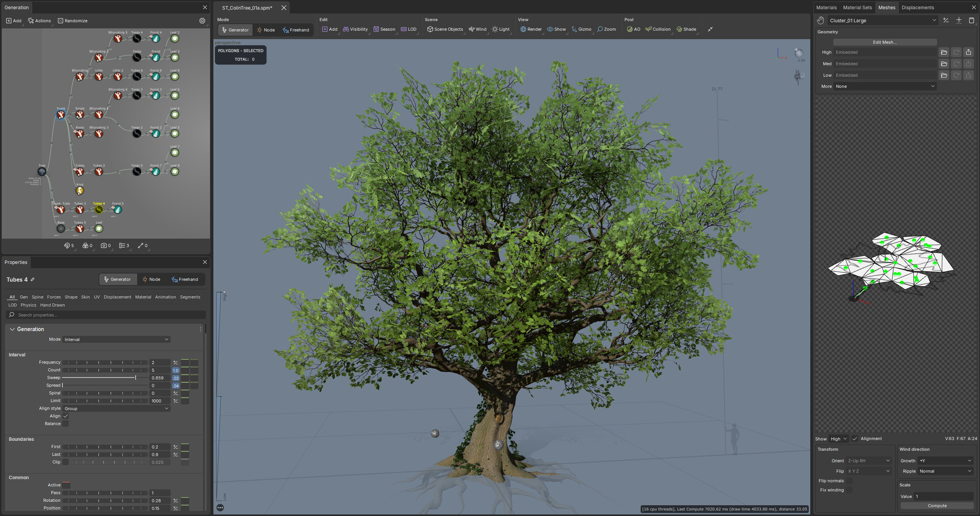
Task: Toggle the Align checkbox
Action: click(x=65, y=416)
